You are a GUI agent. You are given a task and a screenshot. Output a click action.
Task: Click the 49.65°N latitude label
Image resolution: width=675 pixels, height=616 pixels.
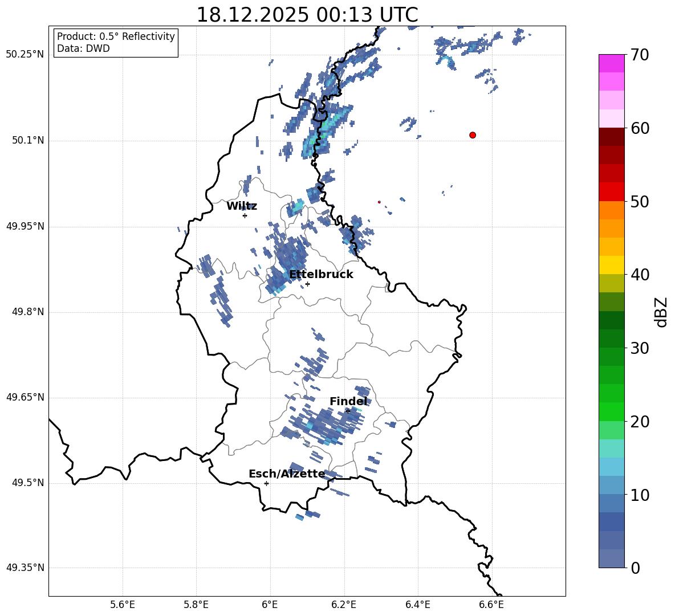click(25, 397)
